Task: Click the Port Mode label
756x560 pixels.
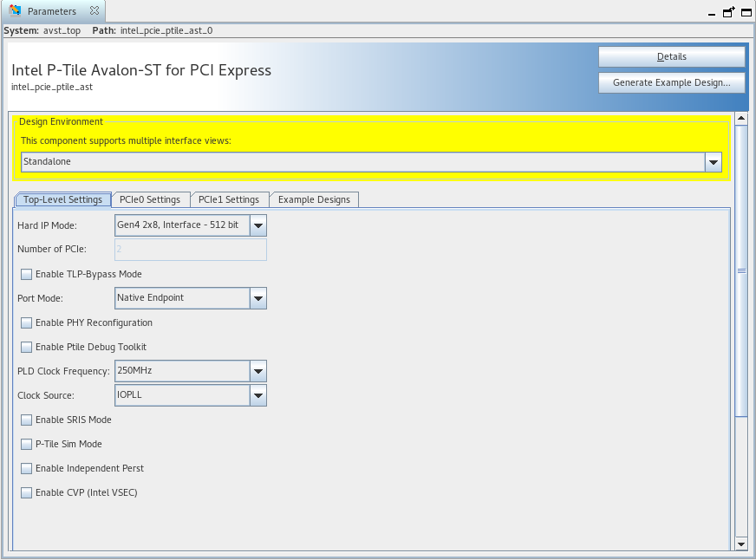Action: click(40, 298)
